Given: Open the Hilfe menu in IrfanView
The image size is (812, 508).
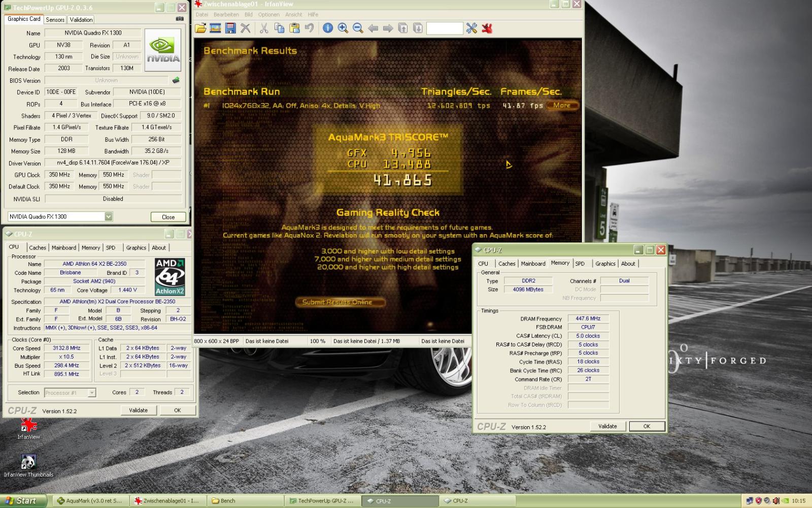Looking at the screenshot, I should [x=313, y=15].
